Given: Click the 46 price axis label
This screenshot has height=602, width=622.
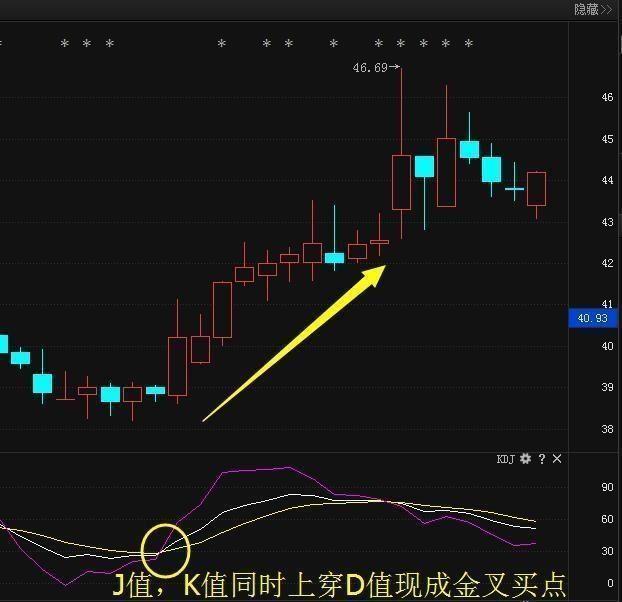Looking at the screenshot, I should [607, 98].
